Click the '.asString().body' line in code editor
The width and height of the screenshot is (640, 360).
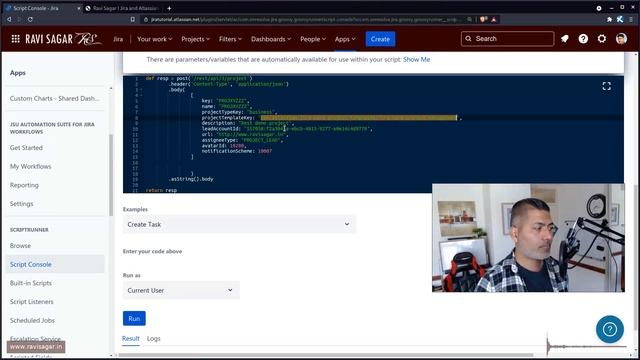point(191,179)
